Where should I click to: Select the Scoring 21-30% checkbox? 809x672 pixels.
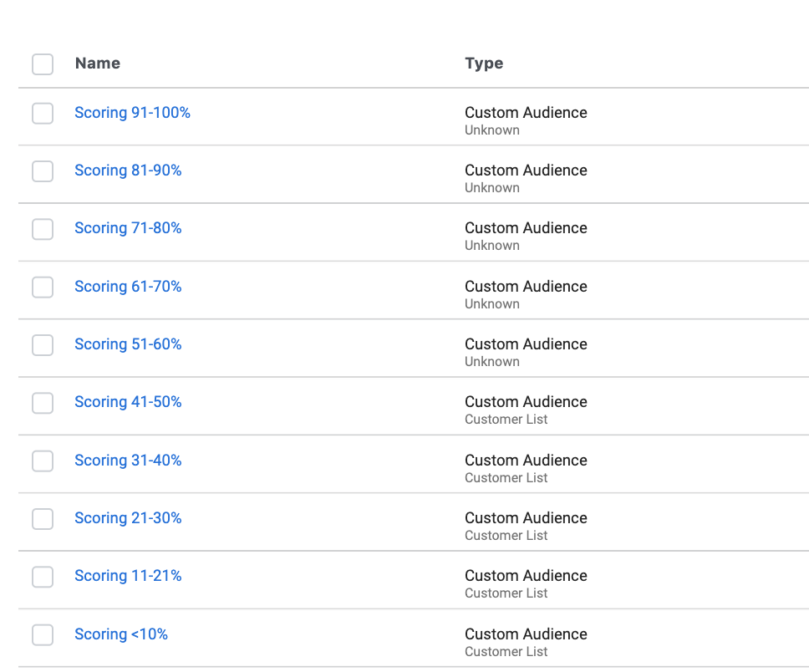coord(43,519)
